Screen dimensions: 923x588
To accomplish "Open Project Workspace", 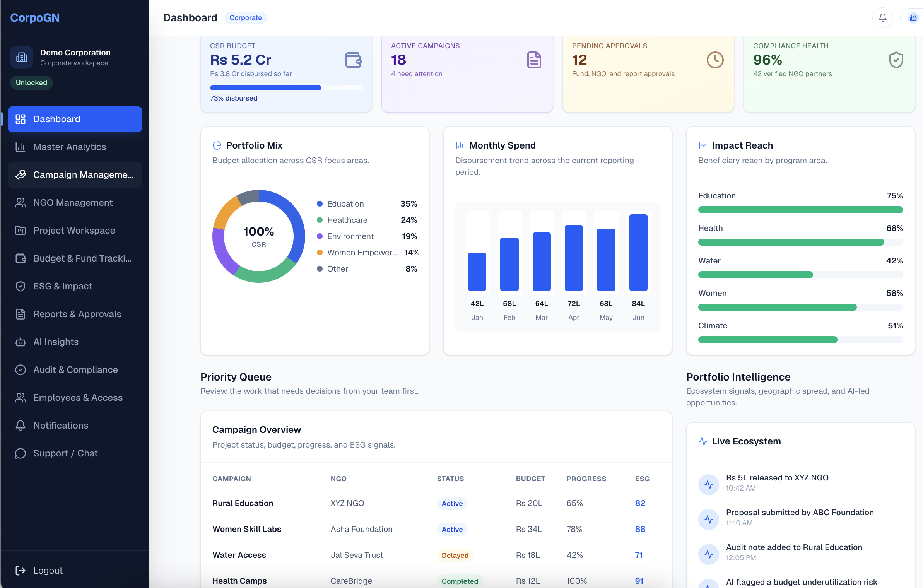I will 75,231.
